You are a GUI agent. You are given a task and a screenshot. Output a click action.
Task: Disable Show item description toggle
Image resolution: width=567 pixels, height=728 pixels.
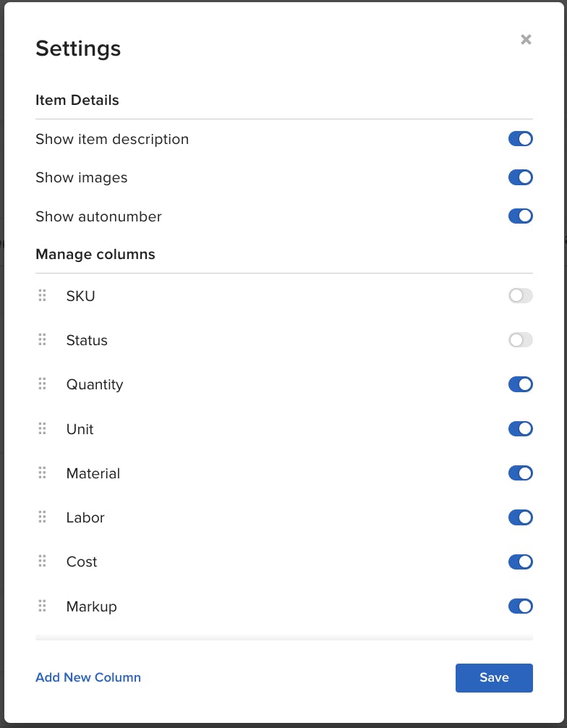coord(520,139)
